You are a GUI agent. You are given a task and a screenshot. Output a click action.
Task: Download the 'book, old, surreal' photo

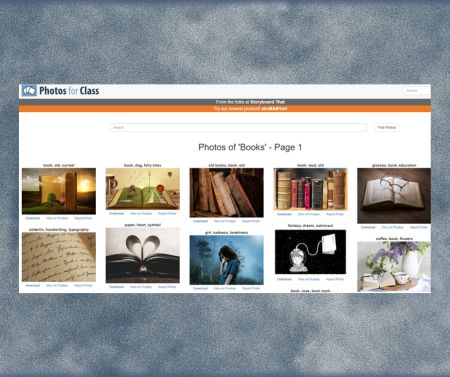tap(33, 218)
